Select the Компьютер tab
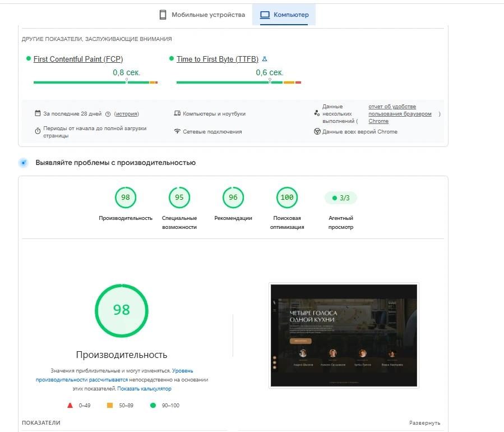 (x=284, y=15)
